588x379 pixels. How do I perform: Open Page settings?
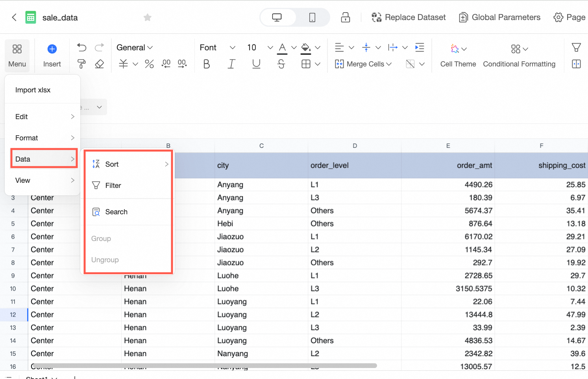pos(570,17)
